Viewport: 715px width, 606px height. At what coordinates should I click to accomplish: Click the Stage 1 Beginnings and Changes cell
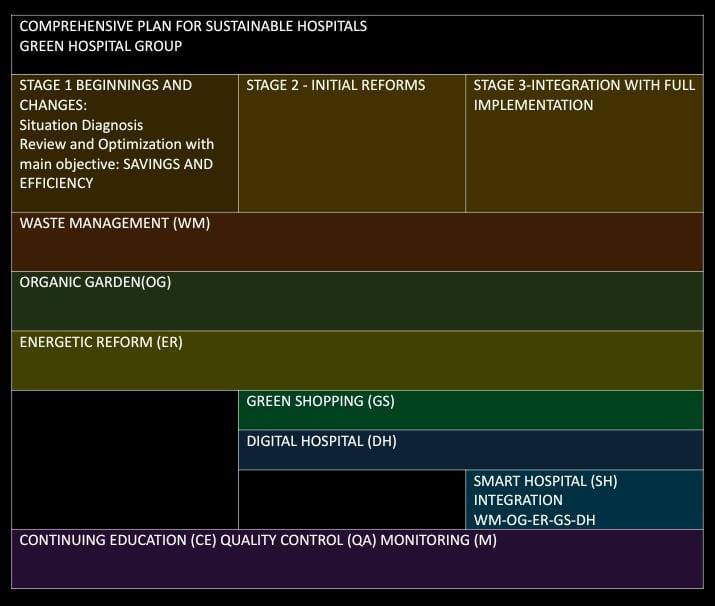125,143
